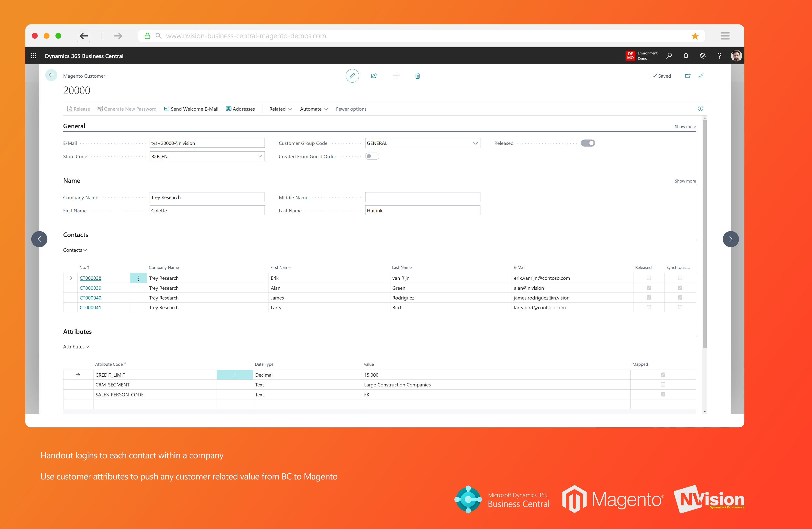Image resolution: width=812 pixels, height=529 pixels.
Task: Check Mapped box for CRM_SEGMENT
Action: [x=663, y=385]
